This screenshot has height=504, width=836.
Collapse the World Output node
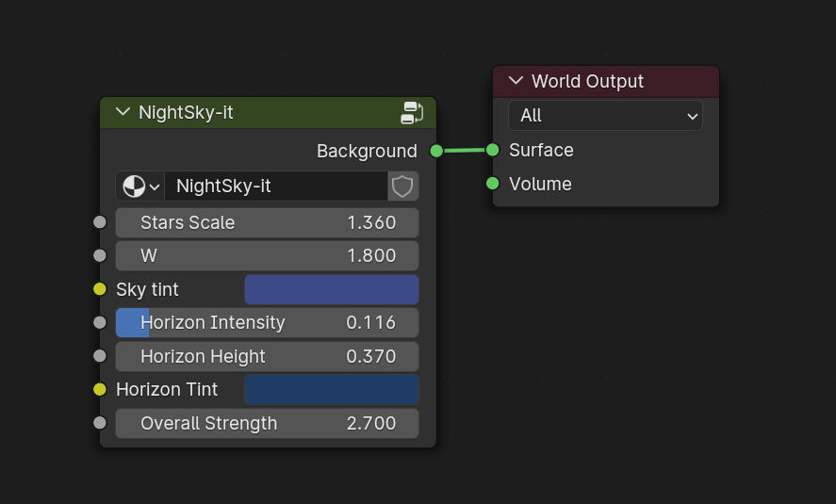coord(515,81)
